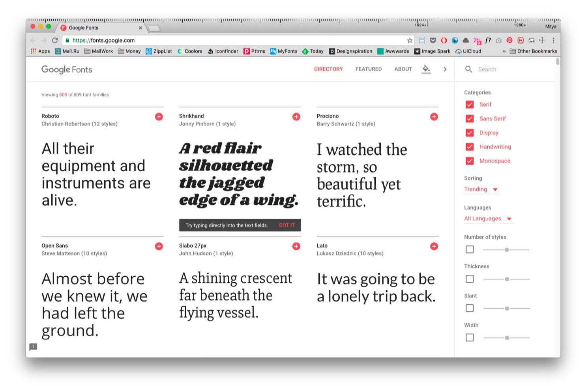Open the Awwwards bookmark
The height and width of the screenshot is (386, 588).
click(x=393, y=51)
